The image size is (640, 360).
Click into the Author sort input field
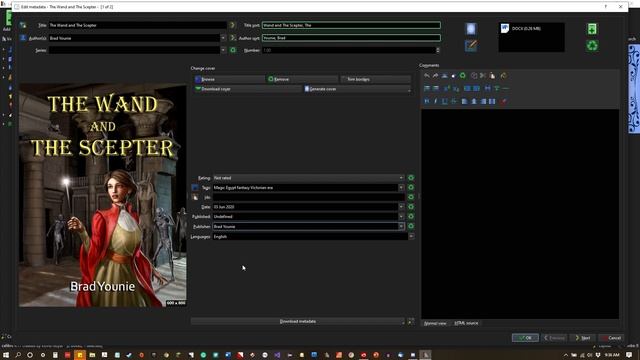point(351,38)
